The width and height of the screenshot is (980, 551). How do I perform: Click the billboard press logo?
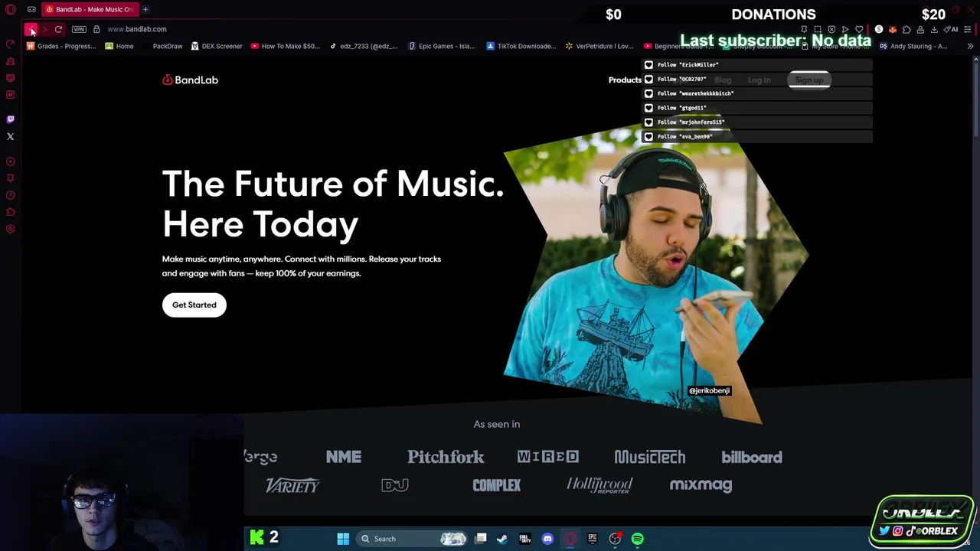coord(752,457)
